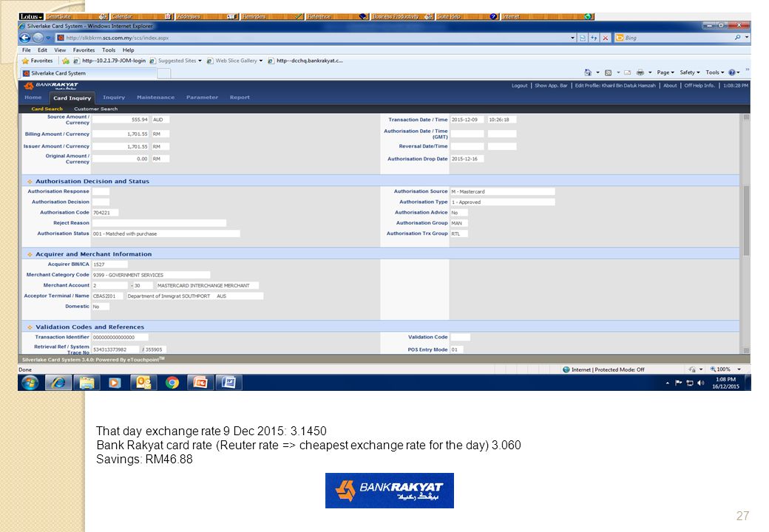Click the Refresh icon beside the address bar
This screenshot has height=532, width=769.
(x=594, y=38)
